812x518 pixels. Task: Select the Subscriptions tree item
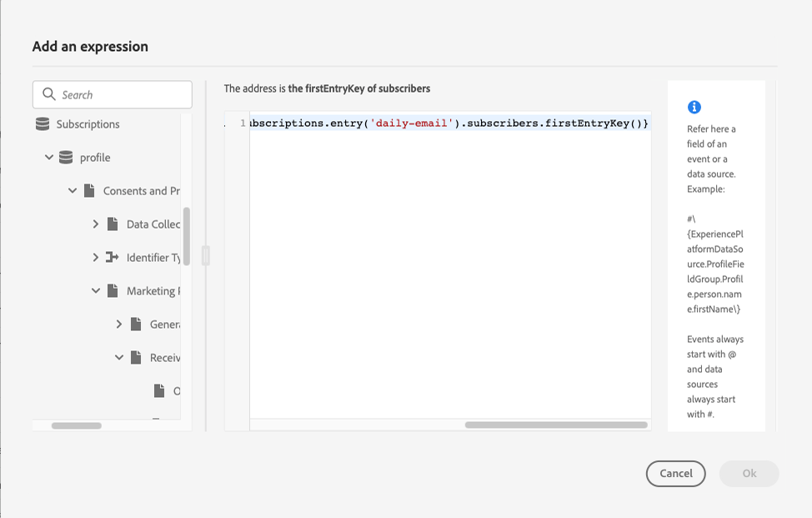click(x=88, y=124)
